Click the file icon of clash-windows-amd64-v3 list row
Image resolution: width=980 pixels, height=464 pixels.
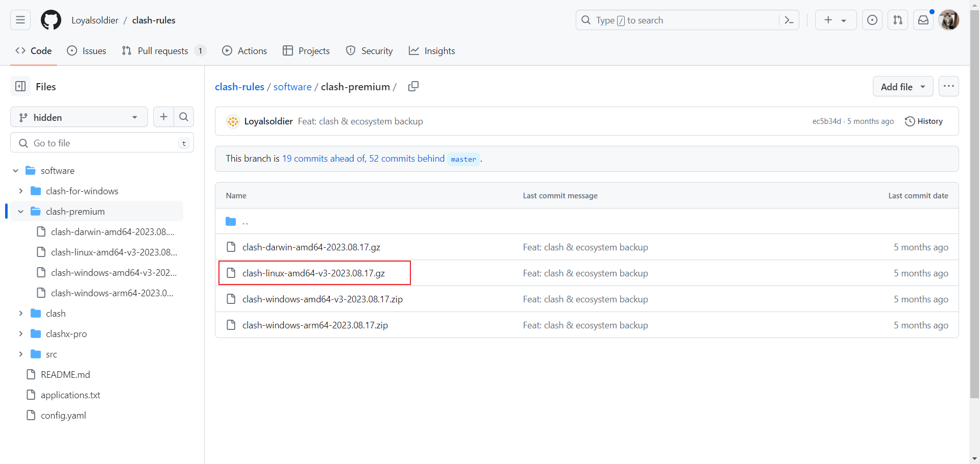(x=231, y=299)
